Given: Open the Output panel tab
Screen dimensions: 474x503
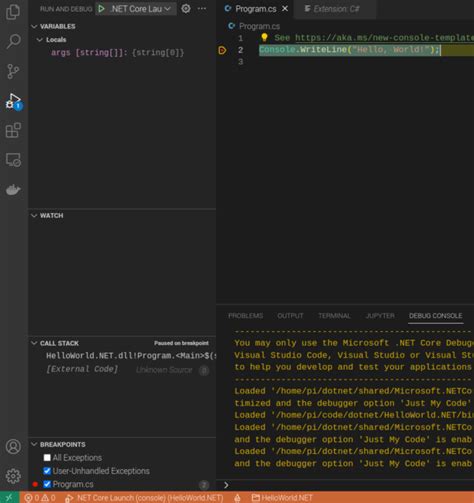Looking at the screenshot, I should click(290, 316).
